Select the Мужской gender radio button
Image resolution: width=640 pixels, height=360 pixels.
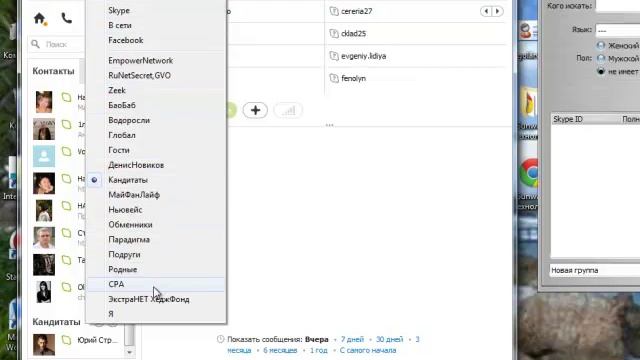point(601,58)
